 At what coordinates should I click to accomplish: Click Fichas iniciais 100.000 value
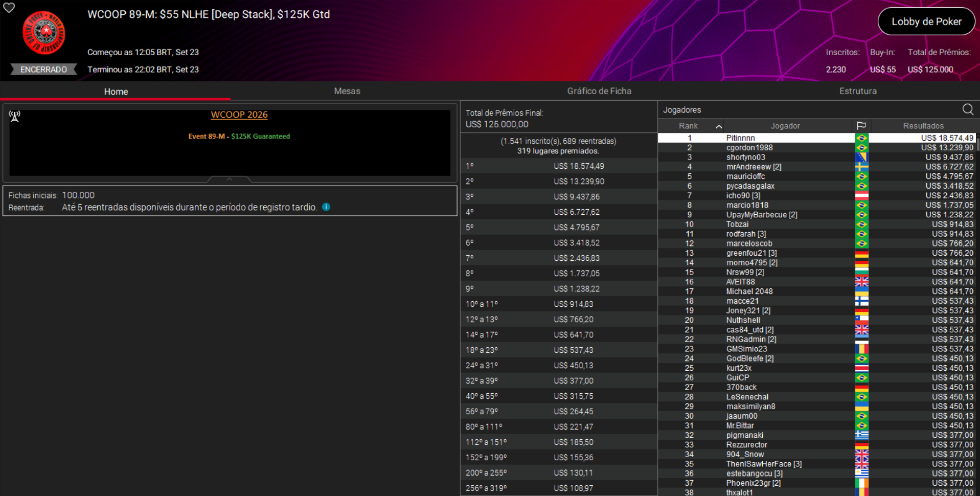click(78, 195)
